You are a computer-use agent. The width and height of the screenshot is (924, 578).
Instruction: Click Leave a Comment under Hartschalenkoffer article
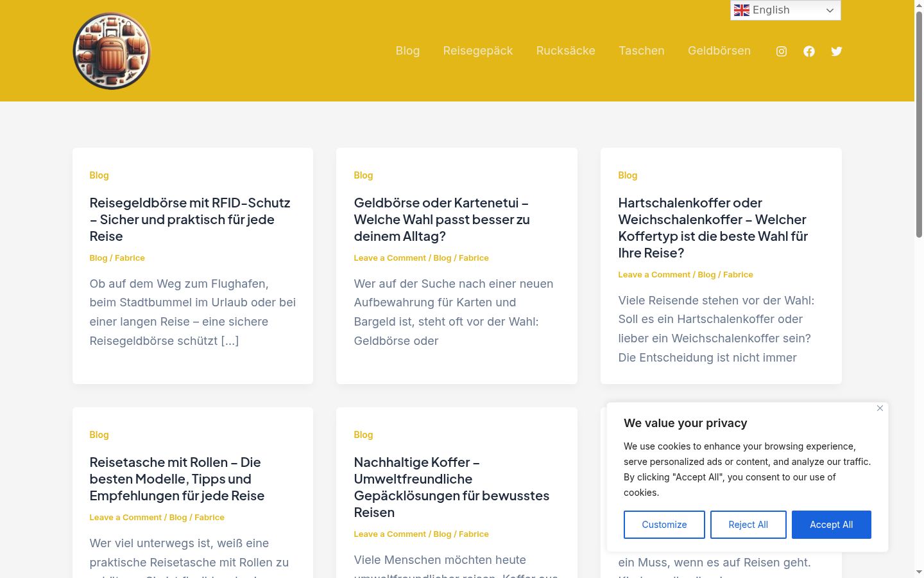pyautogui.click(x=654, y=275)
